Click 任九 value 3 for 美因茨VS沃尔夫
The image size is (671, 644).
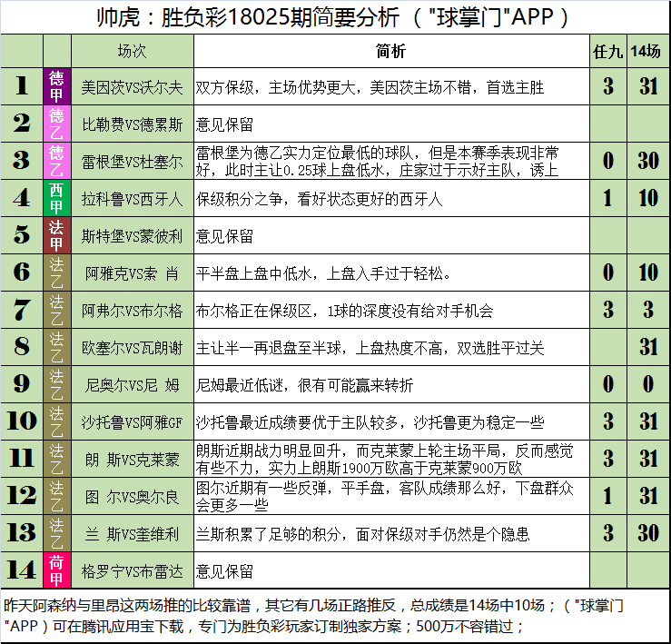pyautogui.click(x=608, y=86)
